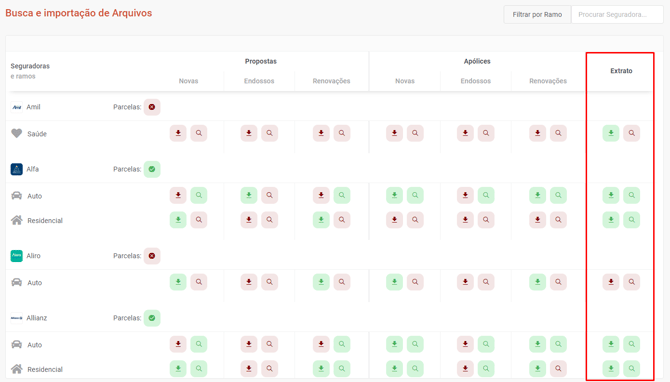Toggle Aliro Parcelas status
The height and width of the screenshot is (382, 670).
[x=152, y=256]
